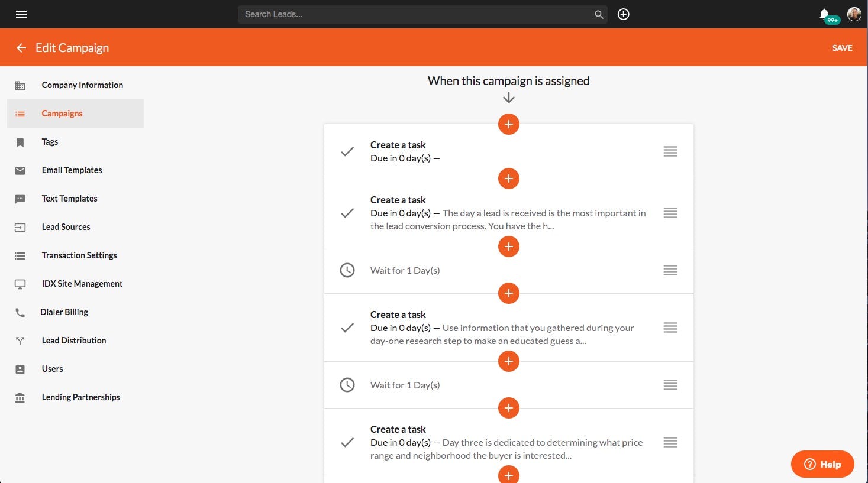Screen dimensions: 868x483
Task: Click the drag handle on the first Create a task row
Action: coord(670,151)
